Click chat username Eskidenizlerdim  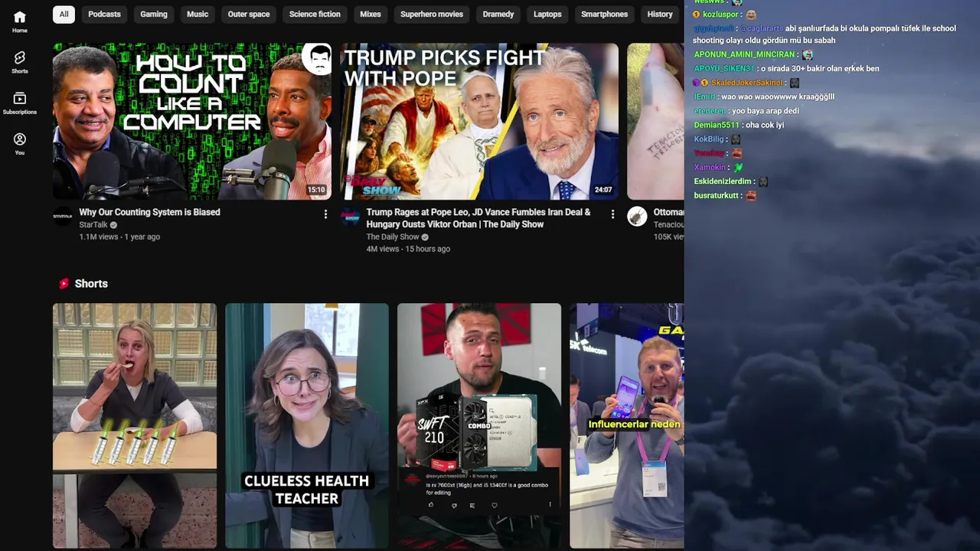[723, 181]
